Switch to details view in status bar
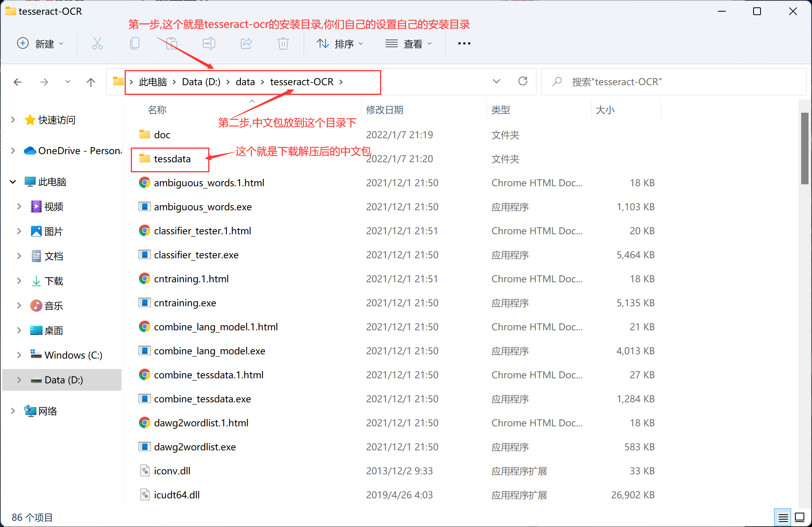 [783, 517]
